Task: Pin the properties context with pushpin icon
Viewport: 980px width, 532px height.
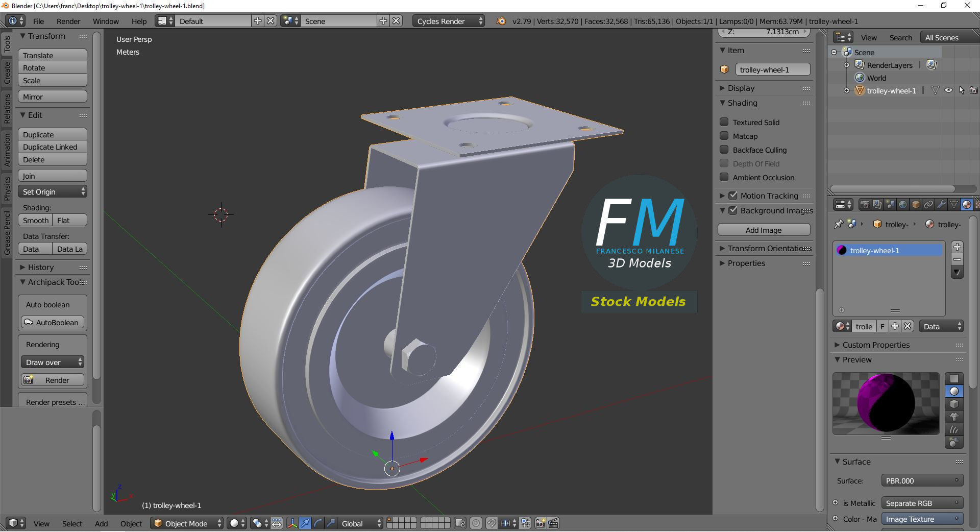Action: click(x=838, y=224)
